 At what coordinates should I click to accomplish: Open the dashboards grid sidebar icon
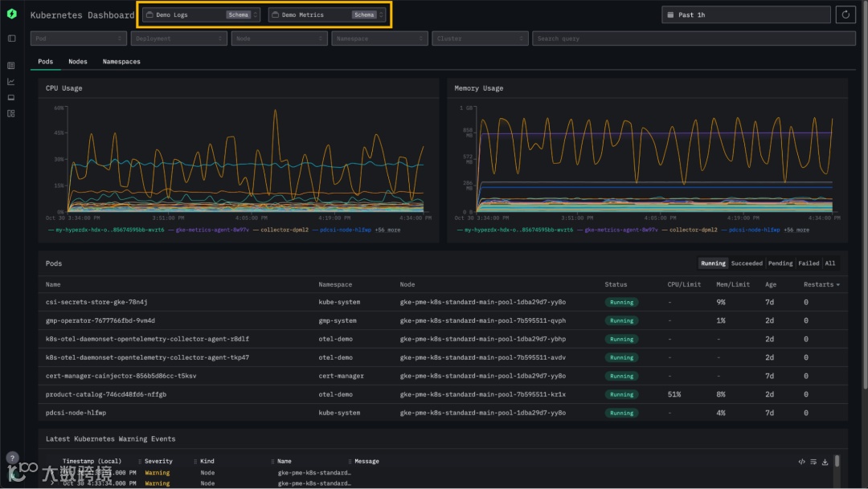11,113
